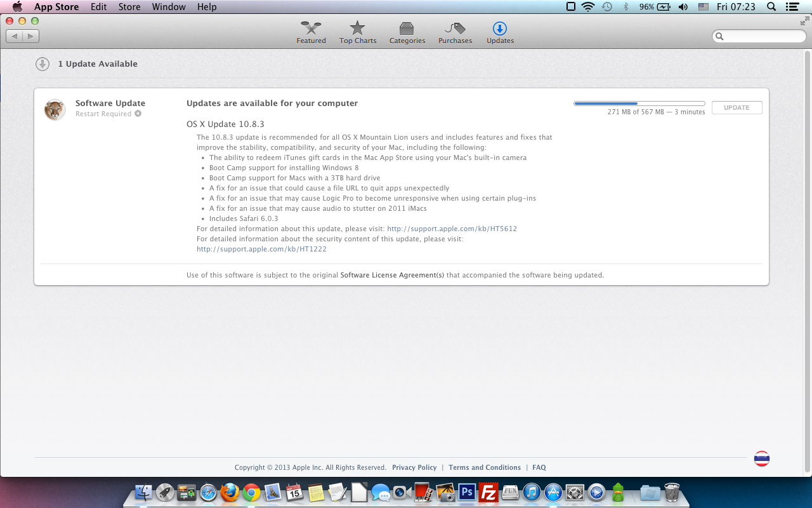
Task: Open iTunes from the Dock
Action: pyautogui.click(x=532, y=492)
